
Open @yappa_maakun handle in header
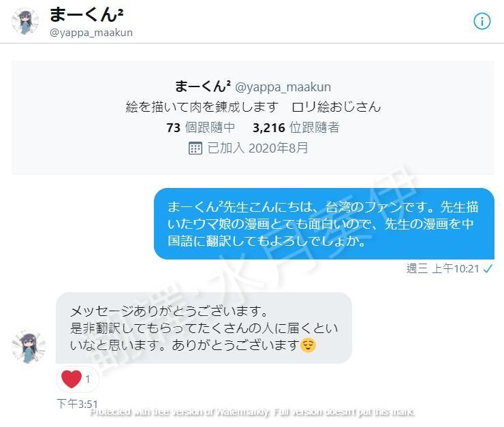point(91,33)
